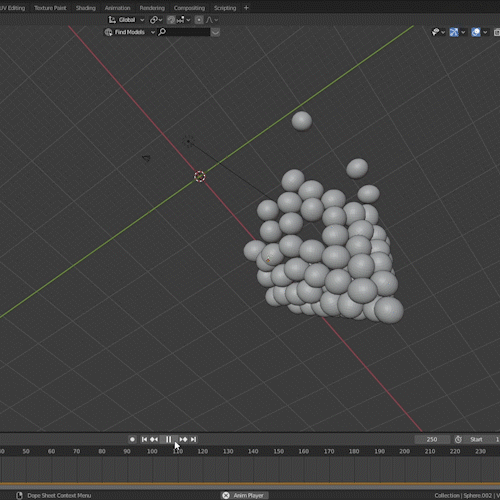The height and width of the screenshot is (500, 500).
Task: Open proportional editing falloff dropdown
Action: coord(212,20)
